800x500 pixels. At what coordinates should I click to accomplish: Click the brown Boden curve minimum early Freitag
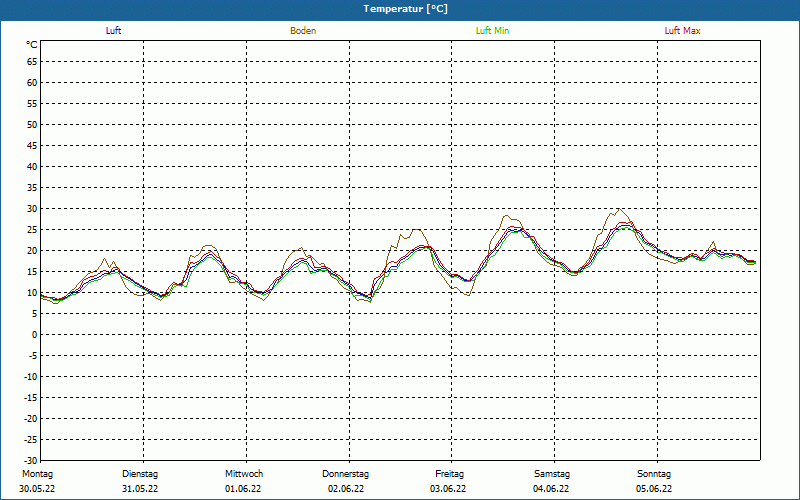pos(467,295)
